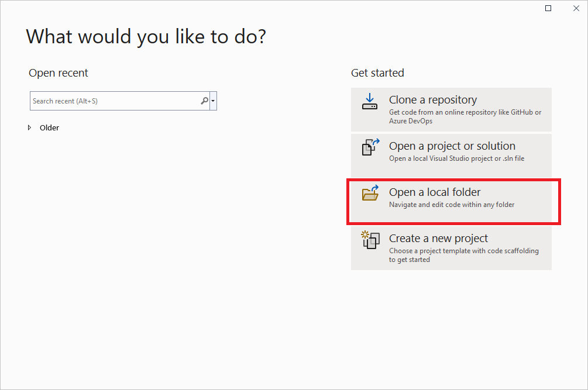Image resolution: width=588 pixels, height=390 pixels.
Task: Click the Get started section heading
Action: pos(377,73)
